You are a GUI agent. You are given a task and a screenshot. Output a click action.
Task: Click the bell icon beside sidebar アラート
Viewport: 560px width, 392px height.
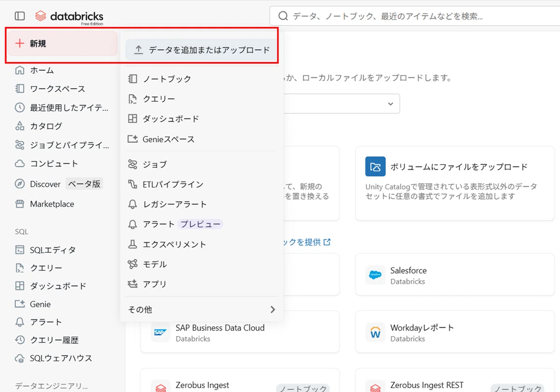[x=20, y=322]
